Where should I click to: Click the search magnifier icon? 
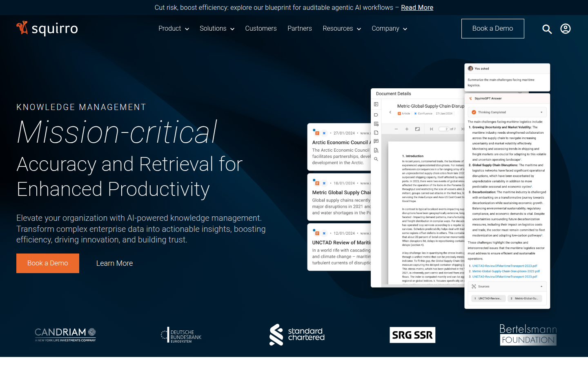[x=547, y=29]
